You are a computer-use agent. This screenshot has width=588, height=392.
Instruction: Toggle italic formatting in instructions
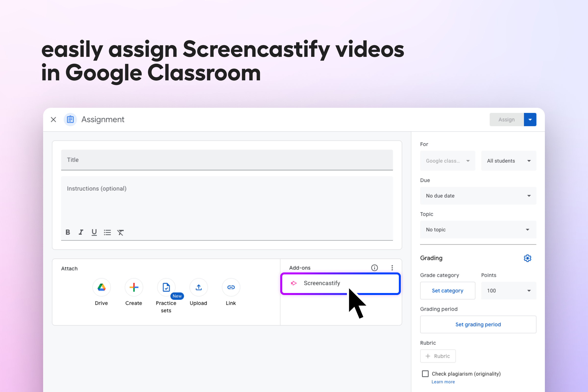click(81, 232)
